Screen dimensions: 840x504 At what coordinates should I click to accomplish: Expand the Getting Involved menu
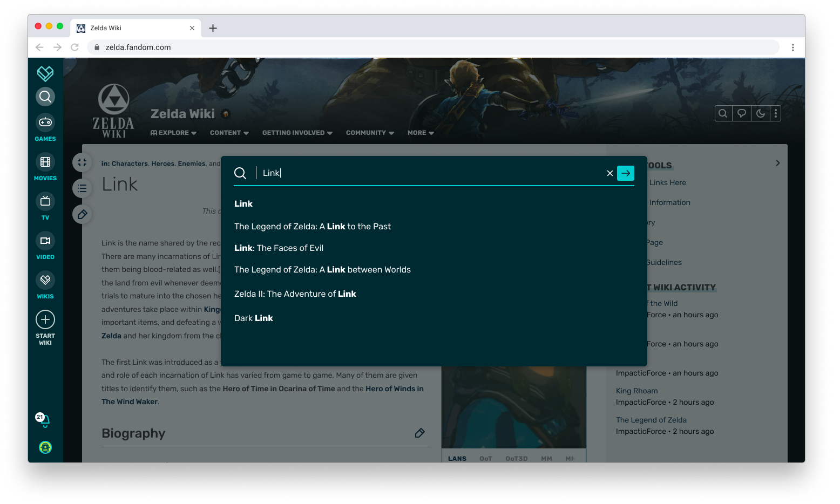pyautogui.click(x=297, y=133)
